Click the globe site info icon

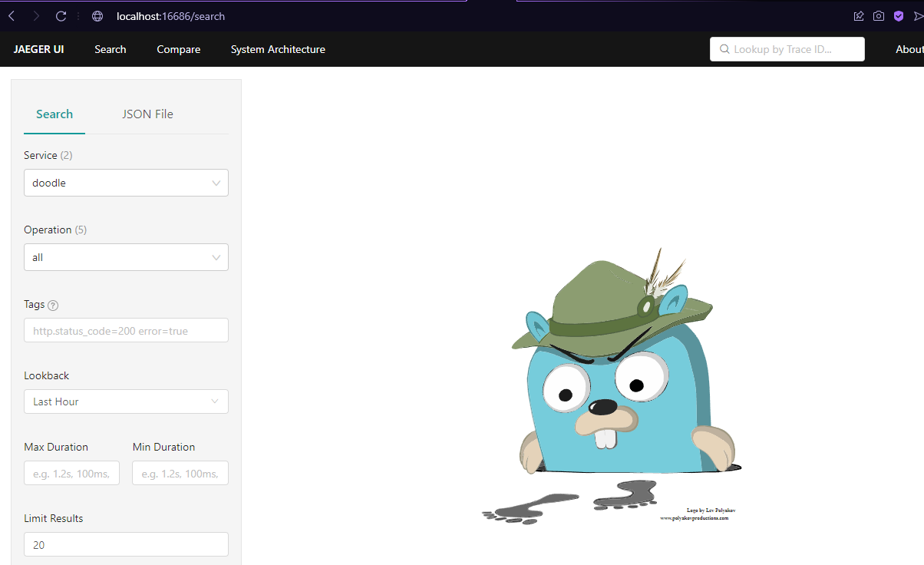pos(97,16)
